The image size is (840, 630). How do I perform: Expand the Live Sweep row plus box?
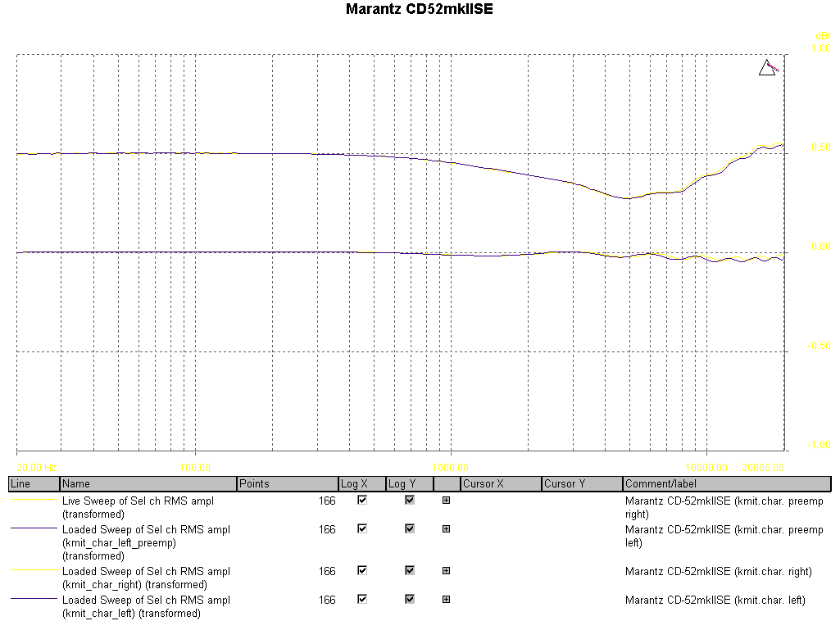446,501
